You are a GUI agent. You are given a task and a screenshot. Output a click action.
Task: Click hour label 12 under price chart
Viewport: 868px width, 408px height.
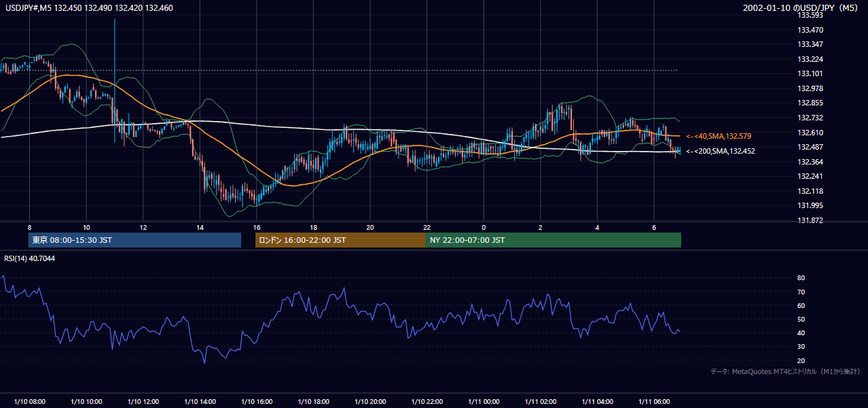click(x=143, y=227)
